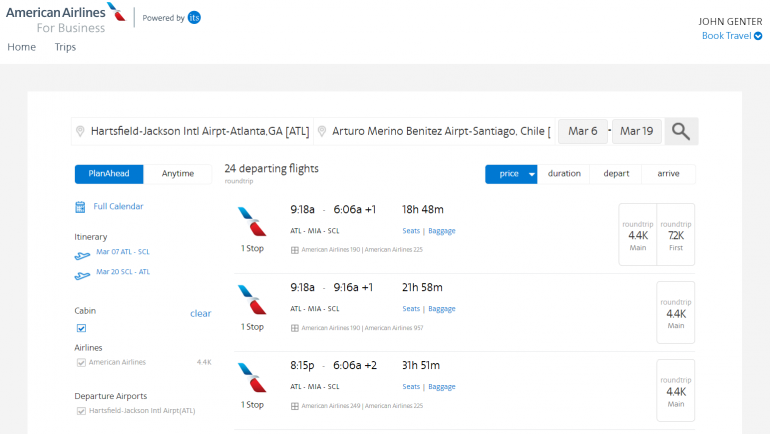The height and width of the screenshot is (434, 770).
Task: Click destination location pin icon
Action: click(x=322, y=132)
